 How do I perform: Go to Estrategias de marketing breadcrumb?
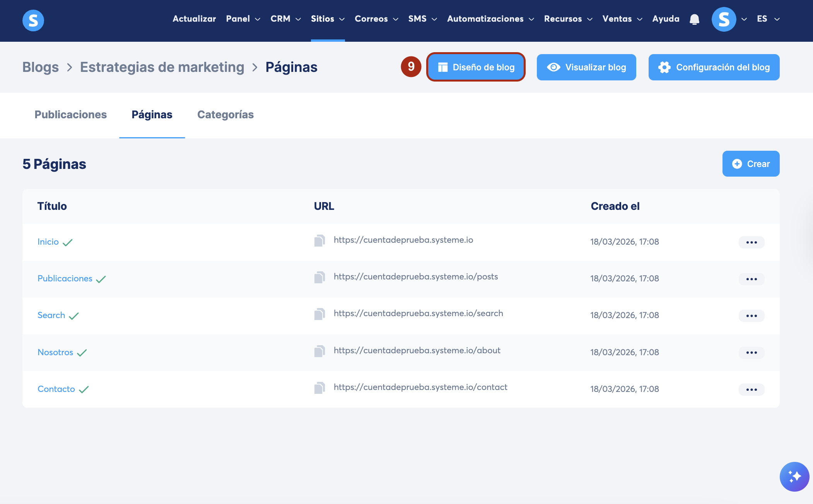(x=162, y=67)
